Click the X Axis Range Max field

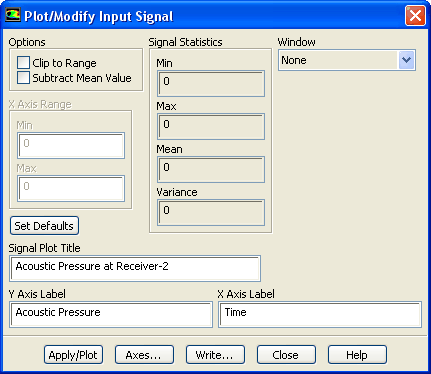[x=71, y=188]
